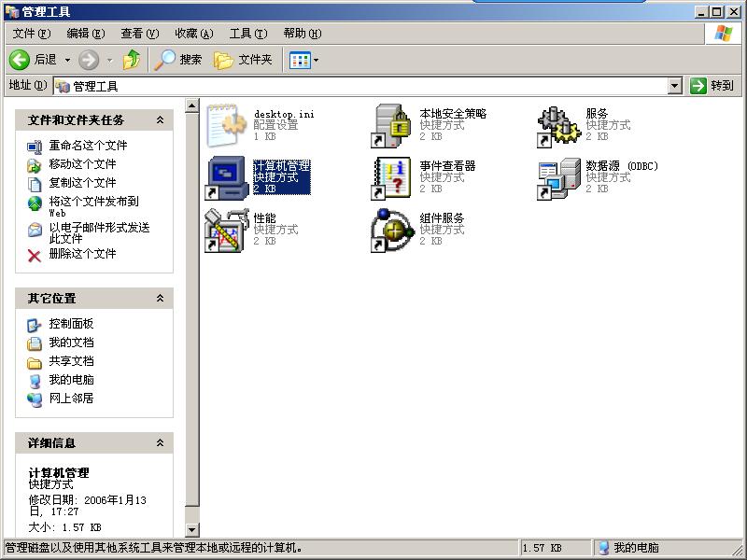Click the 数据源 (ODBC) file name label
The width and height of the screenshot is (747, 560).
622,166
